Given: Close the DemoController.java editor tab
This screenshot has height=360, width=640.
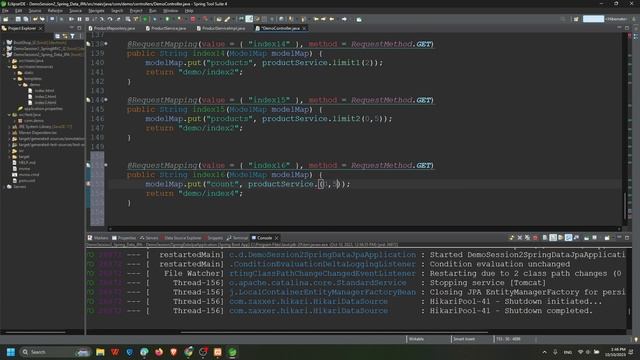Looking at the screenshot, I should (304, 28).
